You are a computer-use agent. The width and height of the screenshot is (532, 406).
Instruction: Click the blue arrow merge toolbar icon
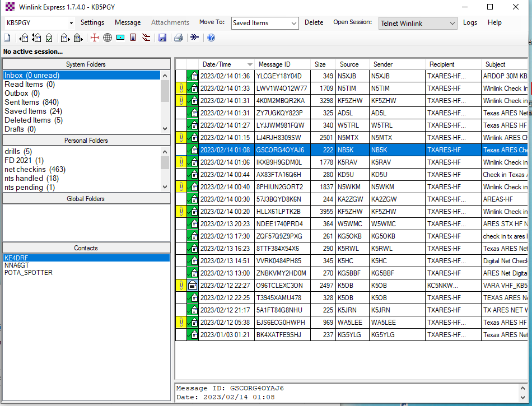click(195, 37)
